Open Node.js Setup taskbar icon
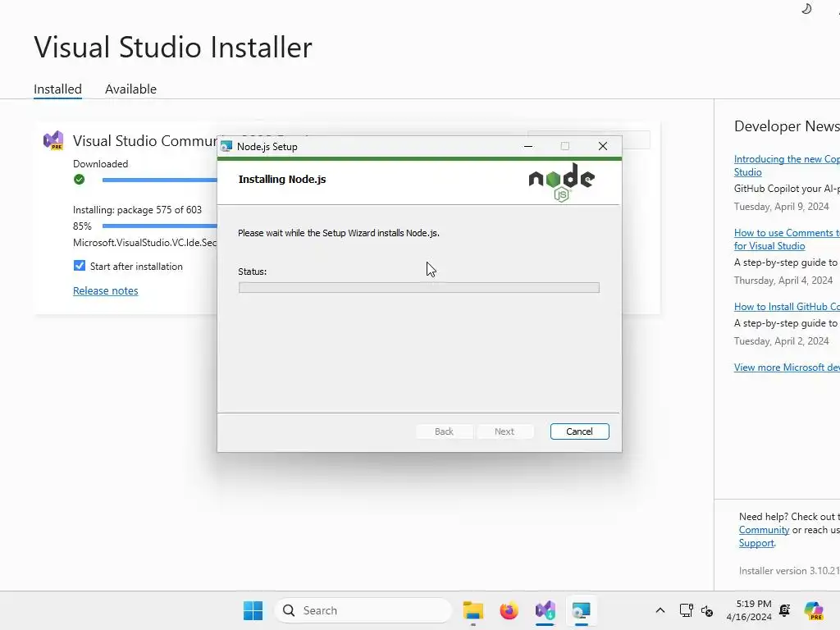840x630 pixels. (x=582, y=610)
